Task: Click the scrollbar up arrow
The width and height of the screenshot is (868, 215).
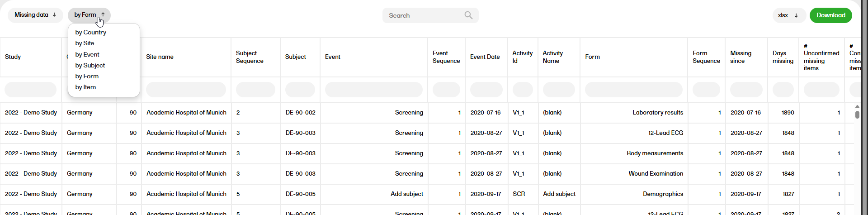Action: 857,107
